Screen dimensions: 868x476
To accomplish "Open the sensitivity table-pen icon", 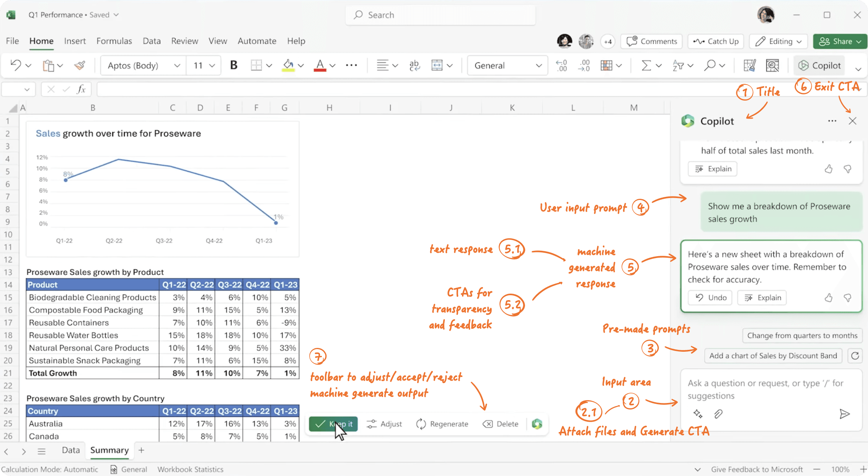I will [x=749, y=65].
